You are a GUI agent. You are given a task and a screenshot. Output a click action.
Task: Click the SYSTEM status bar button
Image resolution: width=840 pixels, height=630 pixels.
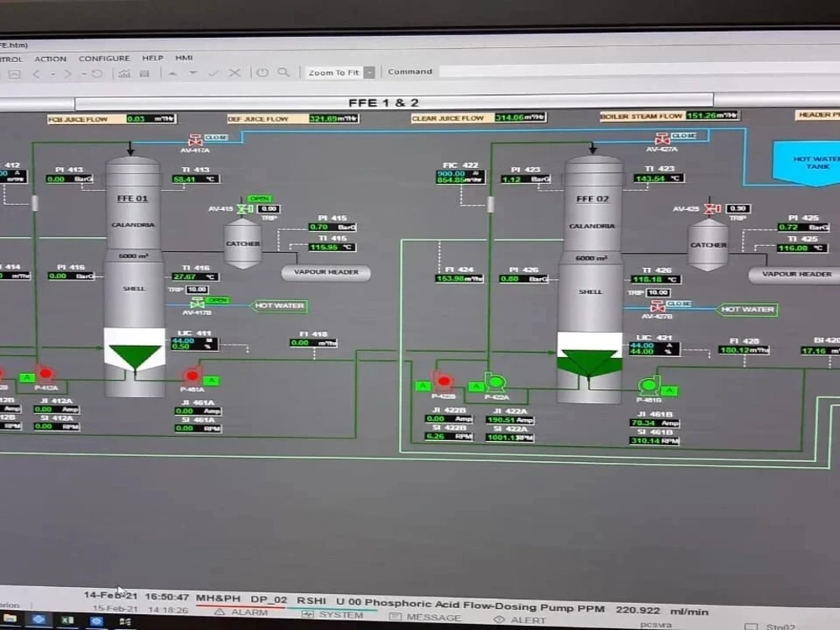(x=333, y=615)
